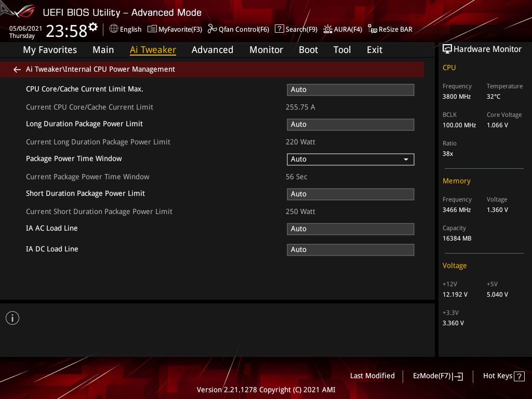This screenshot has width=532, height=399.
Task: Click the Hardware Monitor screen icon
Action: click(447, 49)
